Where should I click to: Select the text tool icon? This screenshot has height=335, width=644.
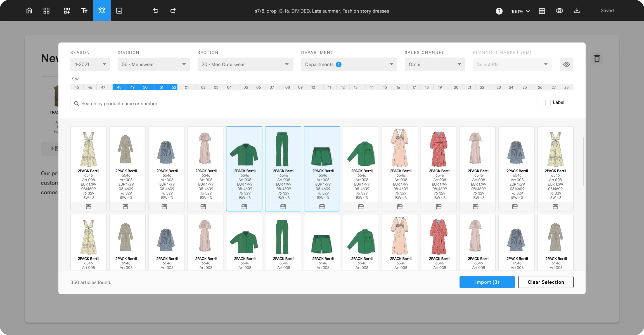pyautogui.click(x=84, y=11)
